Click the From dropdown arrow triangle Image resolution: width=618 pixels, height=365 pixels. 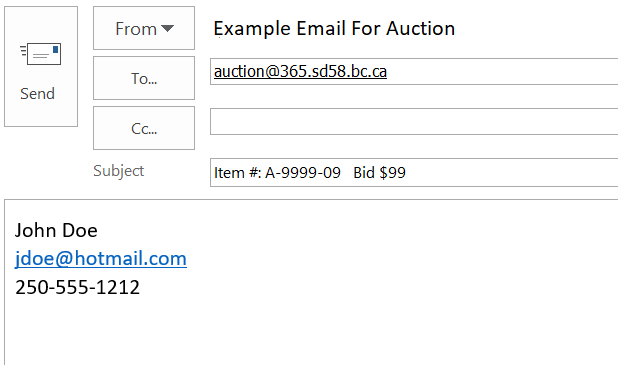point(168,28)
